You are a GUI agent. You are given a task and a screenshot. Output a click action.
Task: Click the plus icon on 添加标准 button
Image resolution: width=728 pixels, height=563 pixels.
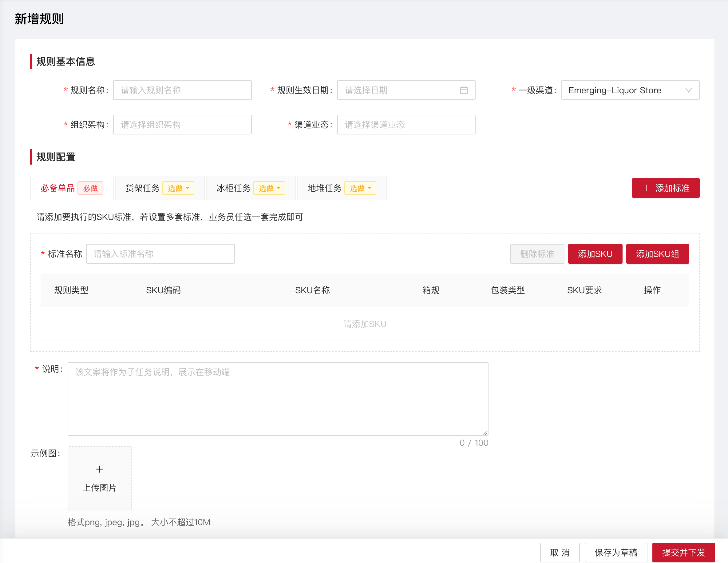tap(646, 188)
